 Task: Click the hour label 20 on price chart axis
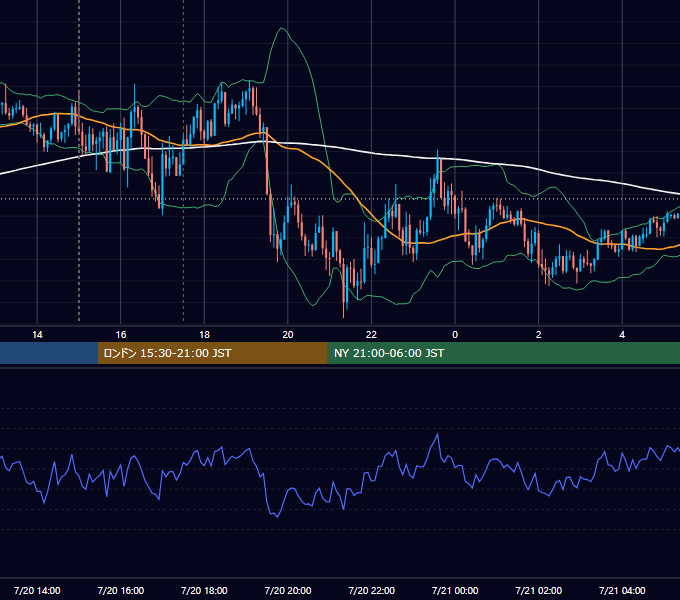click(x=288, y=335)
